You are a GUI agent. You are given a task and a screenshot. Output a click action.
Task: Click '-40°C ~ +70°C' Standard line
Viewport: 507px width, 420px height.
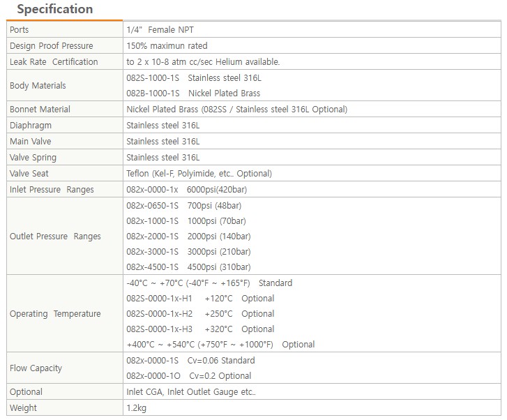(209, 283)
